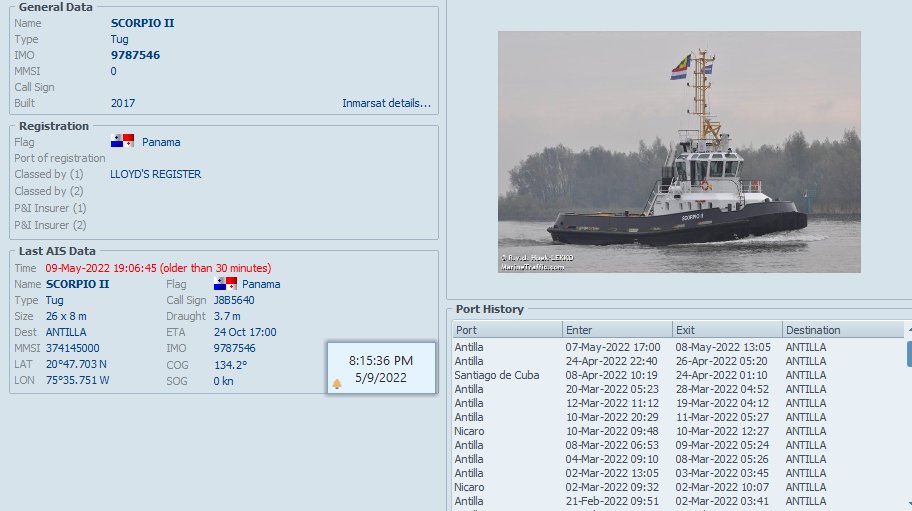Screen dimensions: 912x511
Task: Click Size value 26 x 8 m
Action: pos(66,316)
